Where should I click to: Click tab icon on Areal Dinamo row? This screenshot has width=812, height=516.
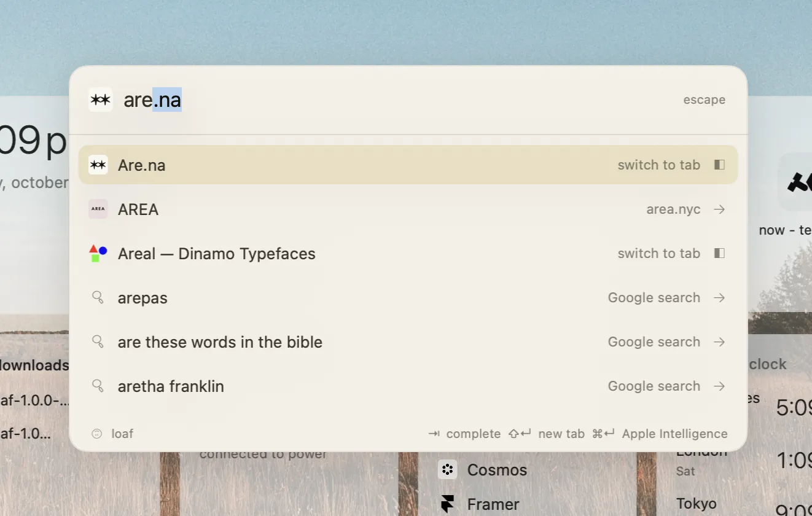719,253
